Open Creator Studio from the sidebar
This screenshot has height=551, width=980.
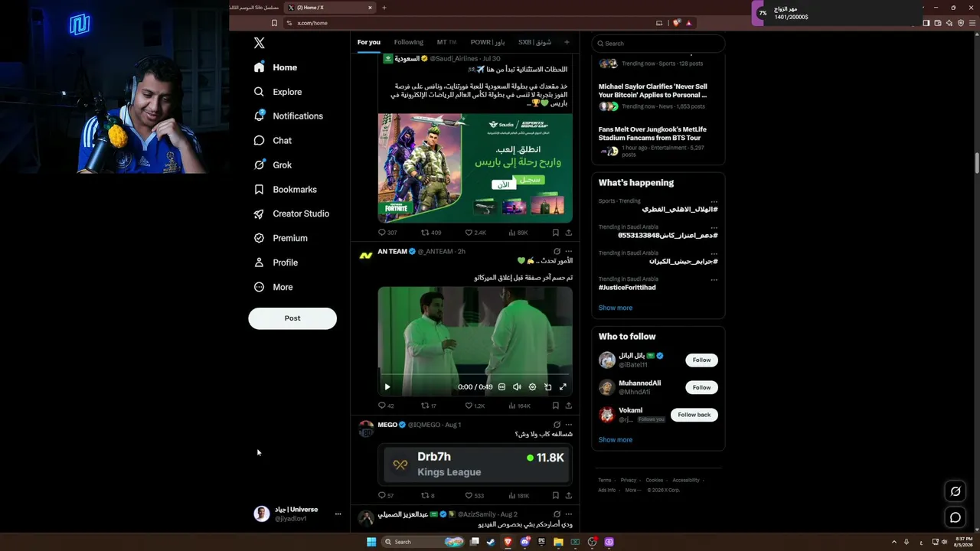pos(291,214)
